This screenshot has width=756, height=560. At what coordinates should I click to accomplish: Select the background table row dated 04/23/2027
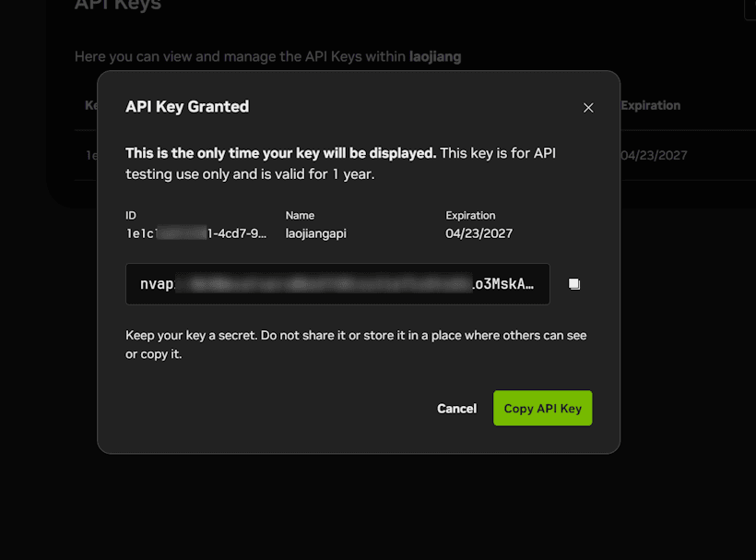(x=654, y=155)
